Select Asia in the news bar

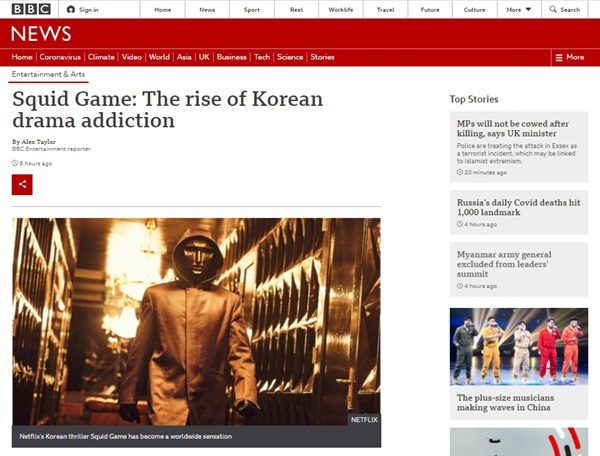pos(184,57)
